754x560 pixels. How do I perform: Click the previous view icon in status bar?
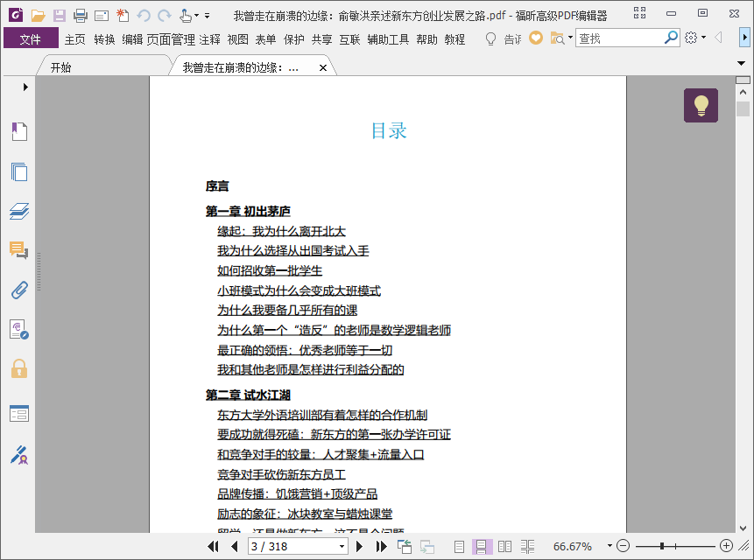pyautogui.click(x=405, y=546)
